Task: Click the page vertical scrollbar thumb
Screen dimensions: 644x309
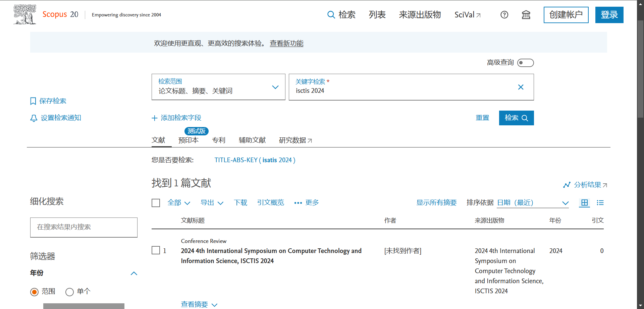Action: (640, 69)
